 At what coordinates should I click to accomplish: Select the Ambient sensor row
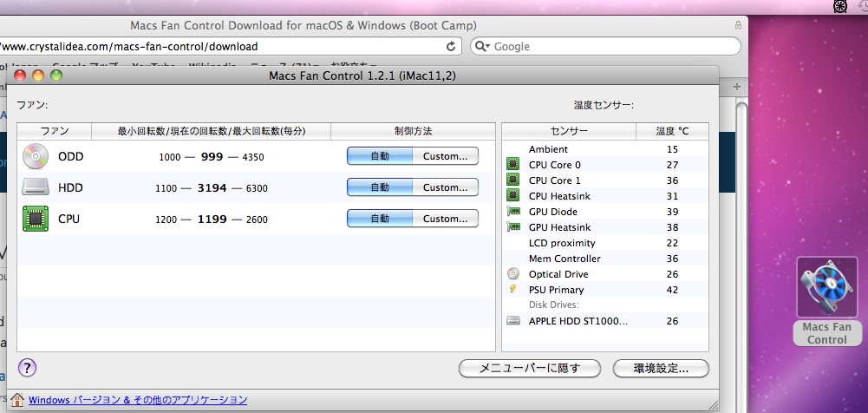(x=605, y=149)
